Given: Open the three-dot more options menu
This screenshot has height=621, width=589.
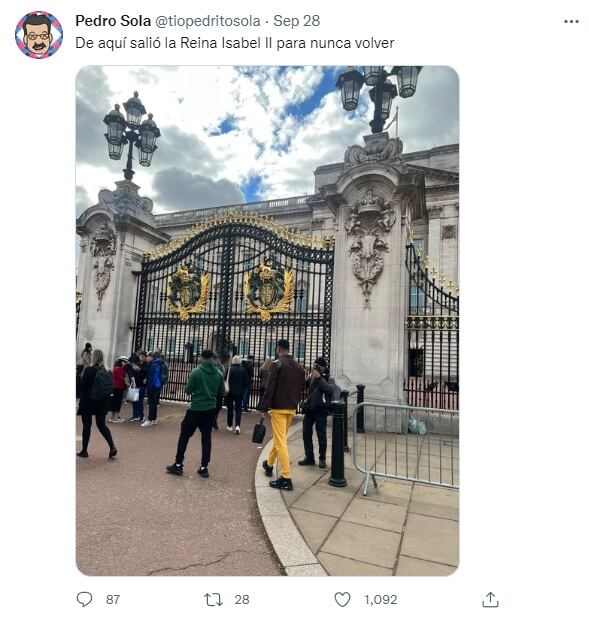Looking at the screenshot, I should 571,21.
